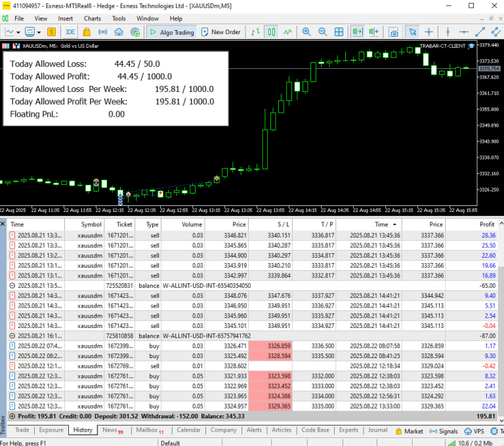Select trade row with profit 28.36
Screen dimensions: 504x446
click(x=253, y=235)
